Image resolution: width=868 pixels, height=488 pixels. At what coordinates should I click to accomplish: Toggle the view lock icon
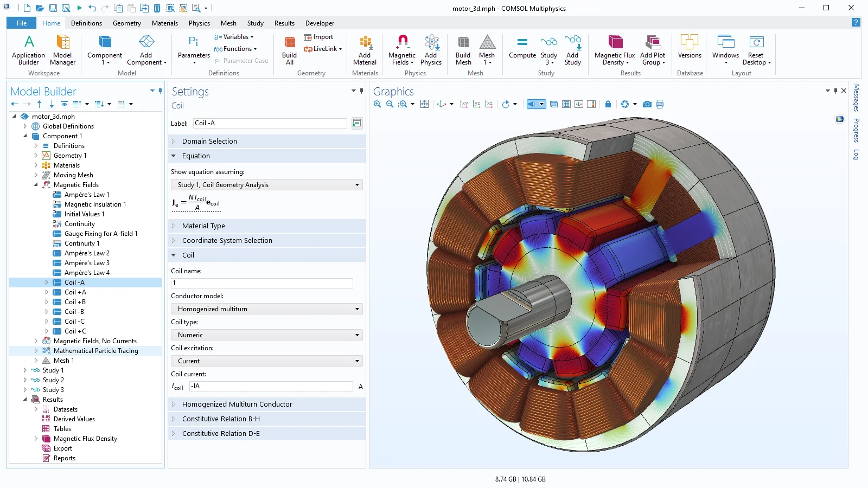(x=608, y=104)
